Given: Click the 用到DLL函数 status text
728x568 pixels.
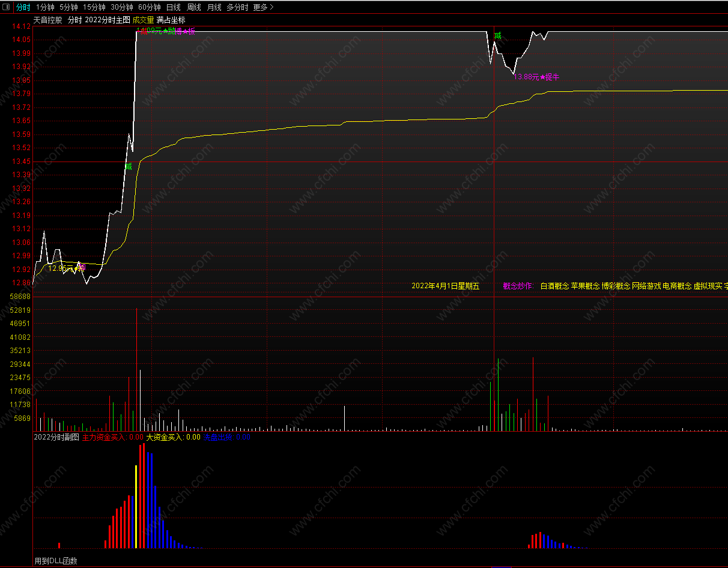Looking at the screenshot, I should coord(56,561).
